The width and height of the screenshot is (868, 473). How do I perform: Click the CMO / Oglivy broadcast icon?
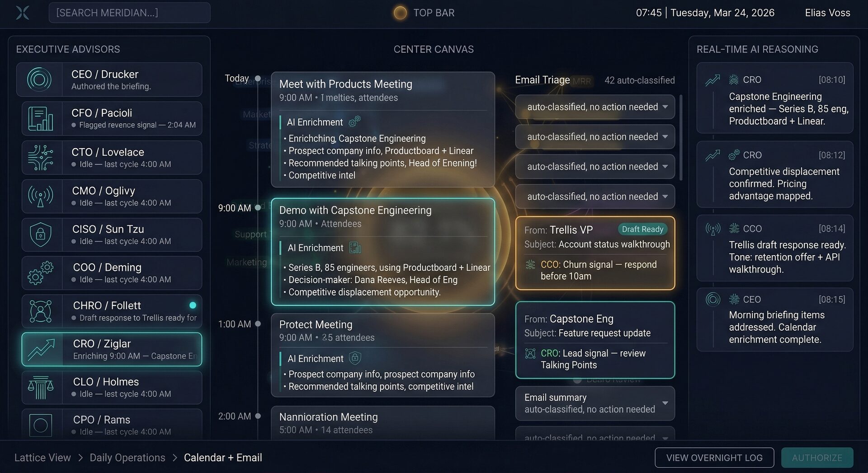(x=40, y=196)
